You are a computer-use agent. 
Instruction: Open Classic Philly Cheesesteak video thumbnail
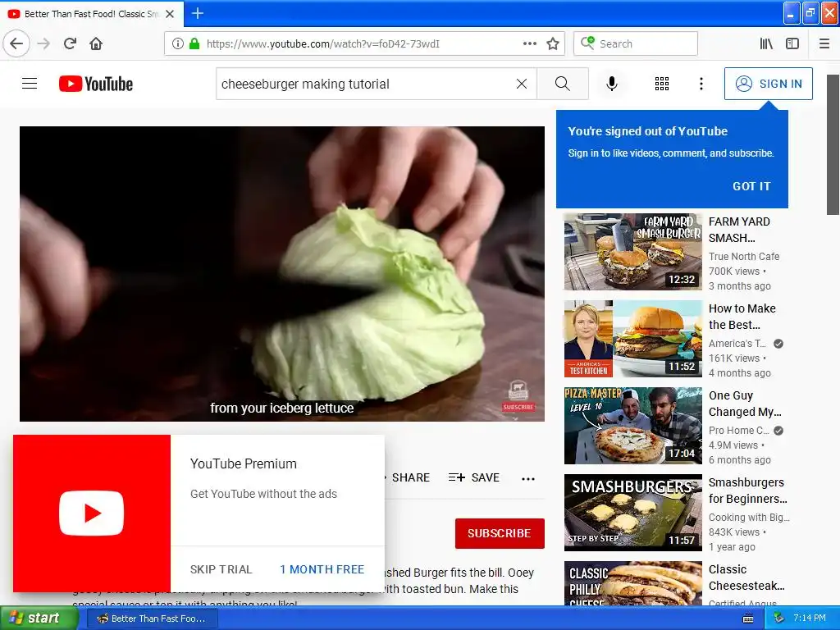632,583
